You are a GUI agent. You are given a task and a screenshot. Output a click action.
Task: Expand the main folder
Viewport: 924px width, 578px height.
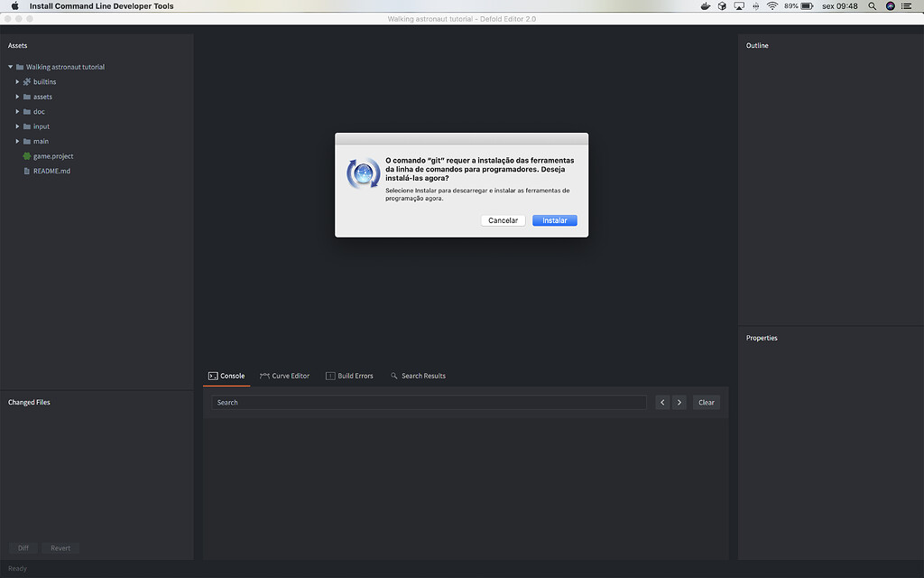[15, 141]
